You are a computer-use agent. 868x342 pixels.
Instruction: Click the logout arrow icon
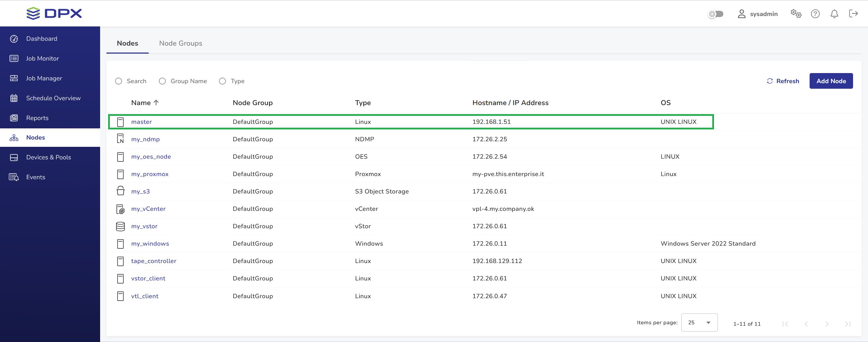point(853,14)
